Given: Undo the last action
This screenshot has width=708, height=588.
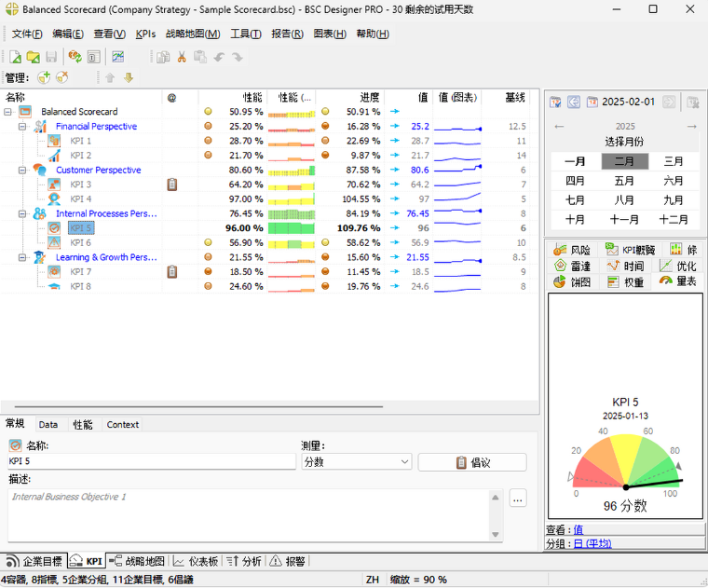Looking at the screenshot, I should 219,57.
